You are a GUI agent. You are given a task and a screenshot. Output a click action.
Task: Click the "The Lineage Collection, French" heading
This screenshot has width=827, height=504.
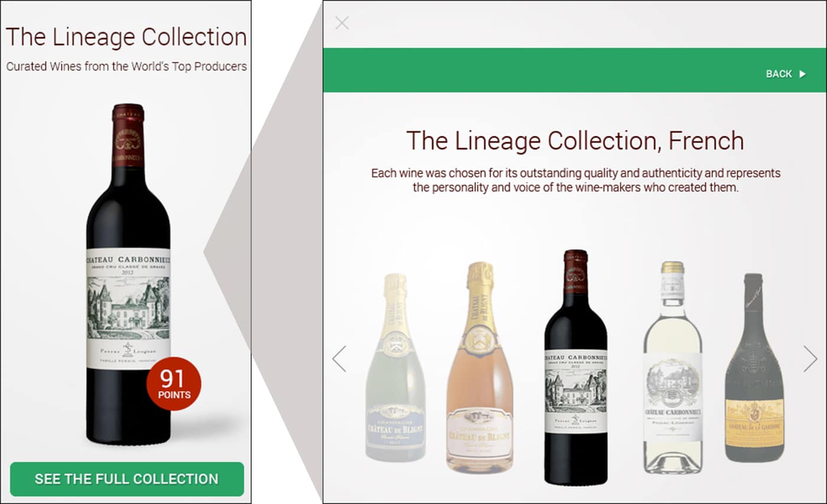[x=575, y=141]
